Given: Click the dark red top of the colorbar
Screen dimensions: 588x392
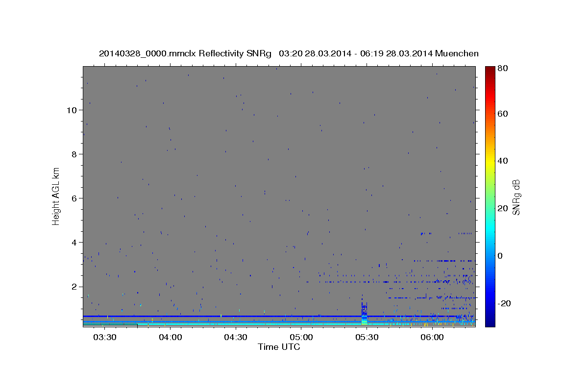Looking at the screenshot, I should coord(490,70).
